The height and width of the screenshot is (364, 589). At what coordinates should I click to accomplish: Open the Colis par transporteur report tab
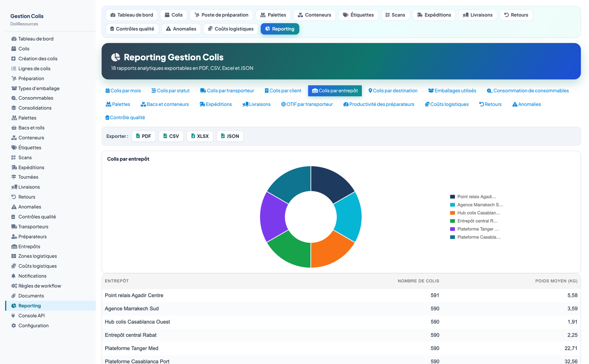click(x=227, y=91)
